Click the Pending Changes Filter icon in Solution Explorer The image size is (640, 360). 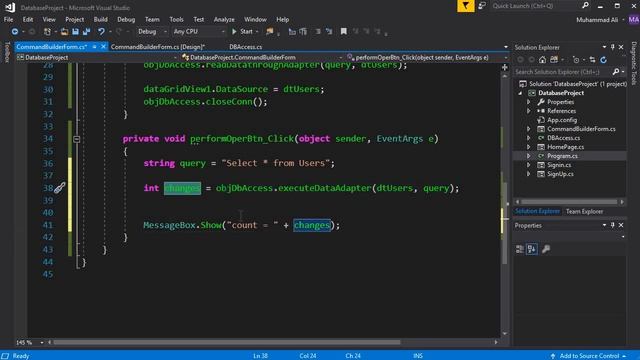tap(576, 60)
